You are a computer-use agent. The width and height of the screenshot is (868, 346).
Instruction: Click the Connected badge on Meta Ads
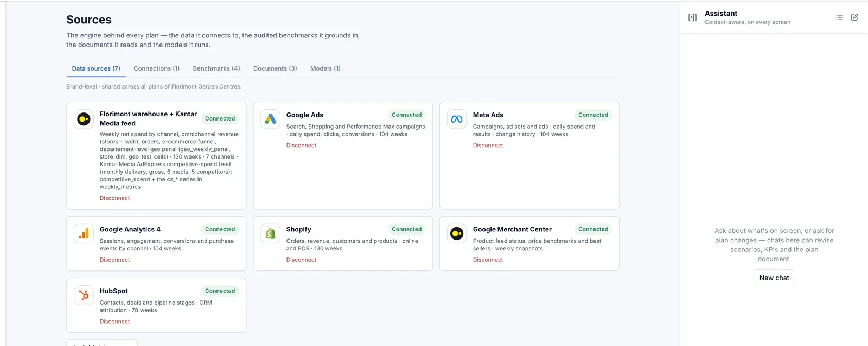pos(593,115)
